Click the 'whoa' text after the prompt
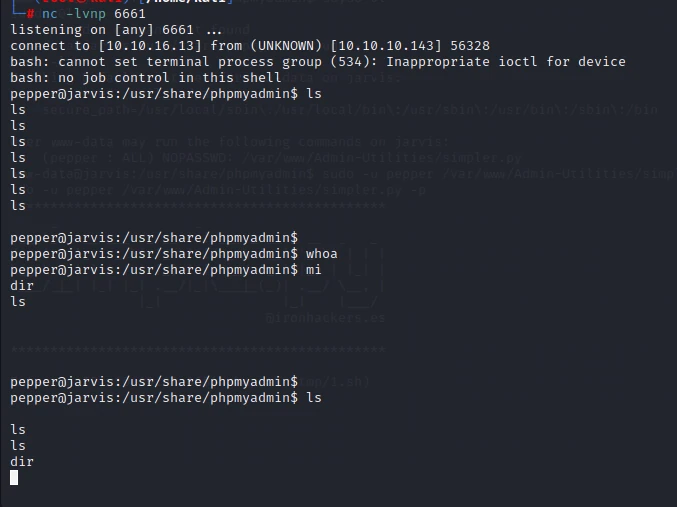 coord(322,254)
